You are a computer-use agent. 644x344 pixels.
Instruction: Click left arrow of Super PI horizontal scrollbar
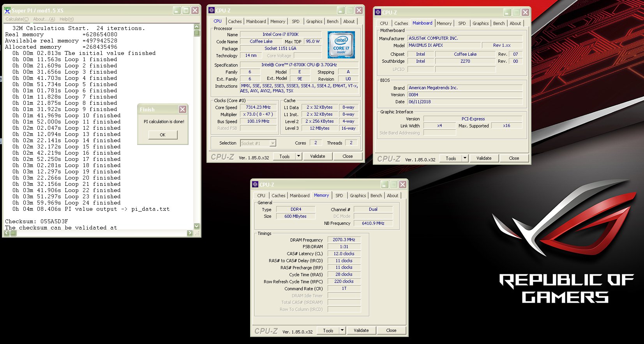pos(7,233)
